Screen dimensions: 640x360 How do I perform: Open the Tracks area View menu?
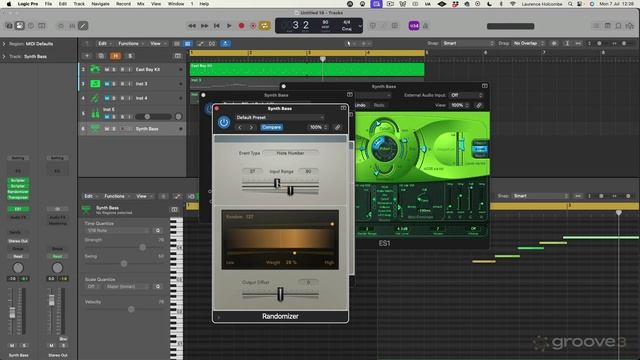(158, 43)
